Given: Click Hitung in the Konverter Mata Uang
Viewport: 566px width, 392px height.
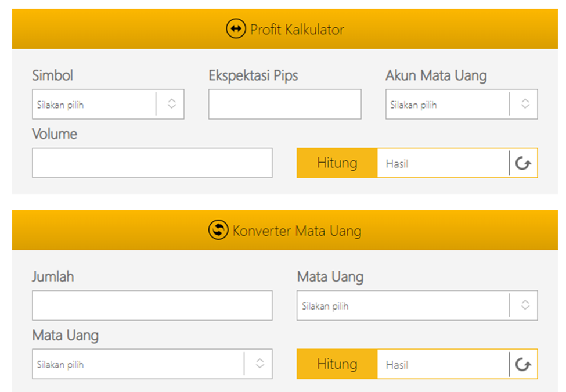Looking at the screenshot, I should point(337,364).
